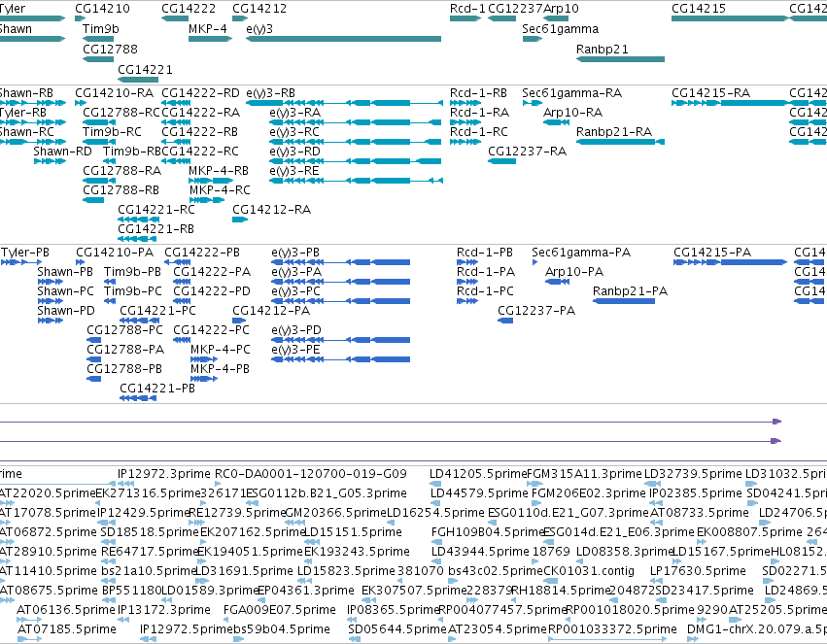The height and width of the screenshot is (644, 827).
Task: Click protein CG12788-PA
Action: pyautogui.click(x=94, y=359)
